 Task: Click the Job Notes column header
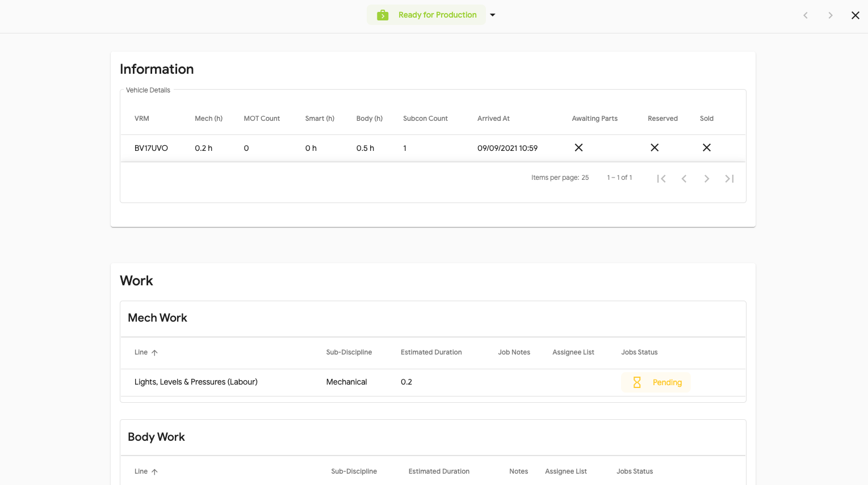(514, 352)
